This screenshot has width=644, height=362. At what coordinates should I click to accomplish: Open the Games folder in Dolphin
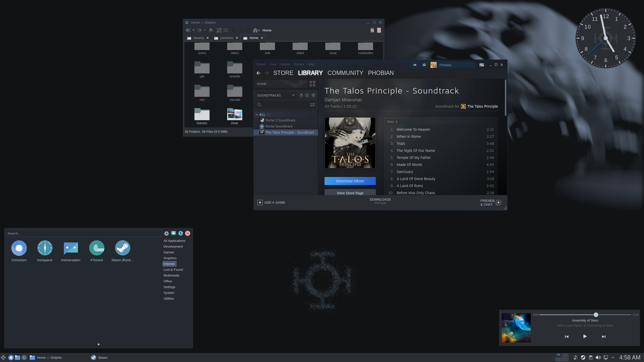pyautogui.click(x=202, y=116)
